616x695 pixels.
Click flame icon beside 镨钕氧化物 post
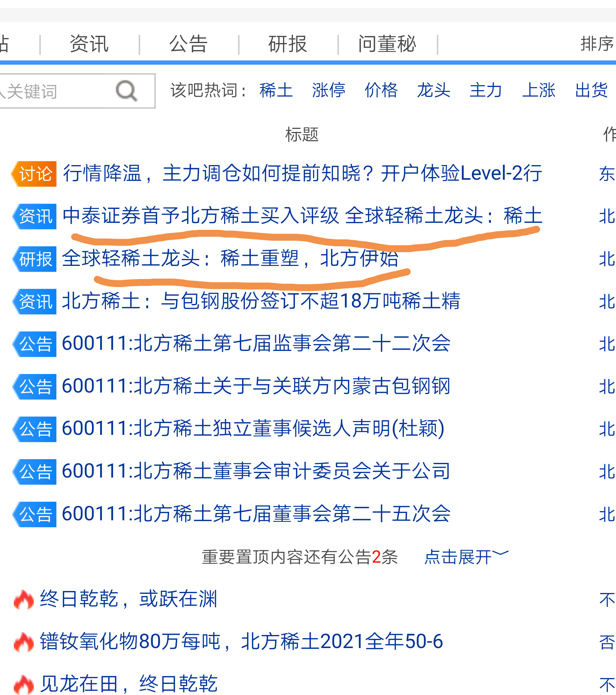pyautogui.click(x=23, y=642)
